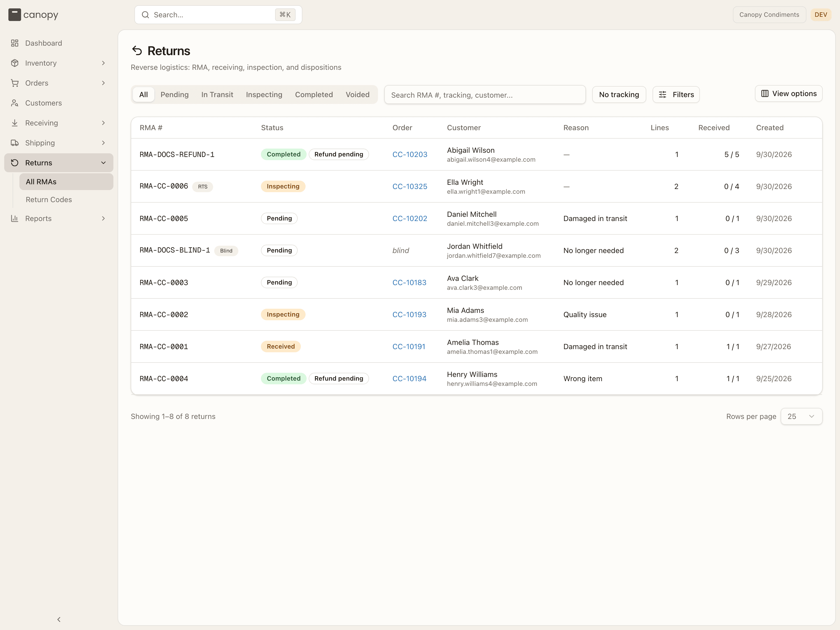Open order link CC-10194
The height and width of the screenshot is (630, 840).
coord(409,379)
